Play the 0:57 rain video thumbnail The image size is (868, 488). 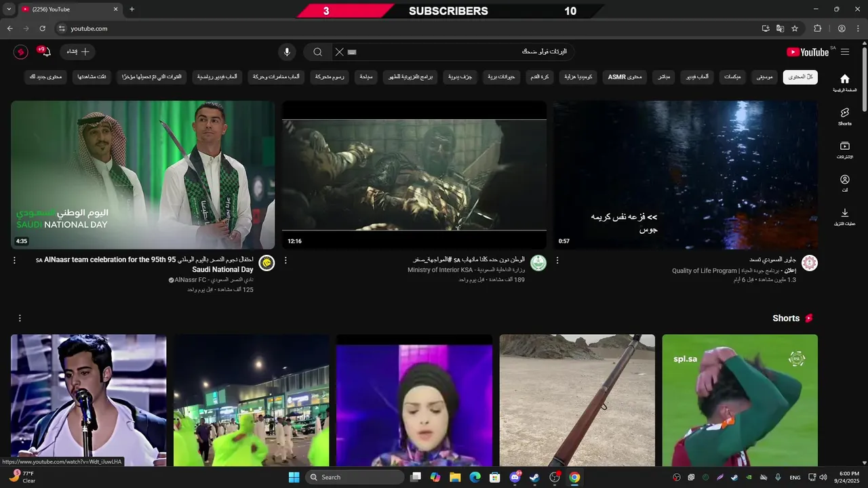tap(686, 175)
